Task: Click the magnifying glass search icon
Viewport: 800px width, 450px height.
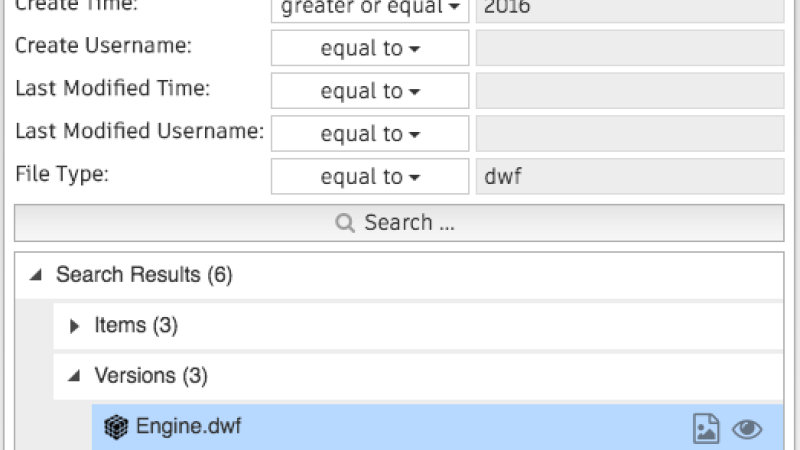Action: pos(345,223)
